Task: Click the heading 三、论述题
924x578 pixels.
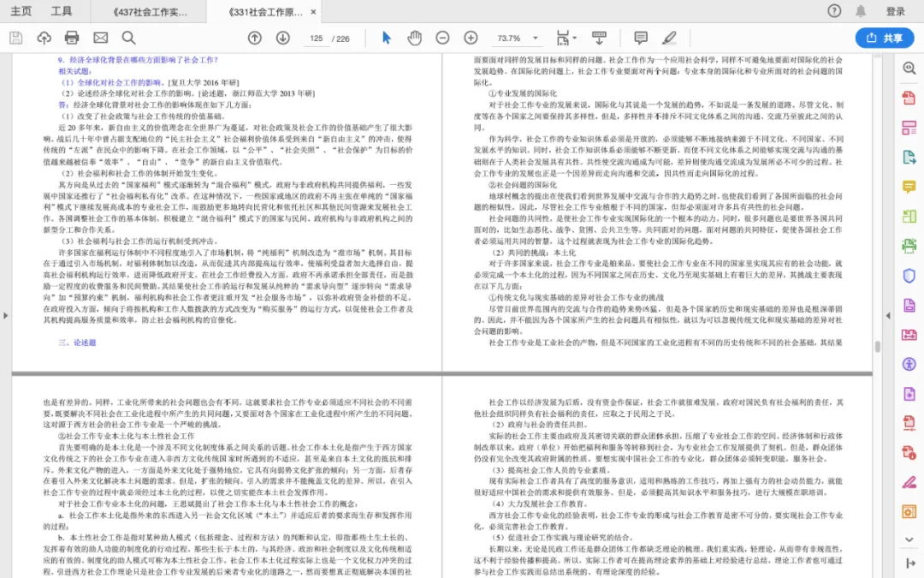Action: click(x=77, y=343)
